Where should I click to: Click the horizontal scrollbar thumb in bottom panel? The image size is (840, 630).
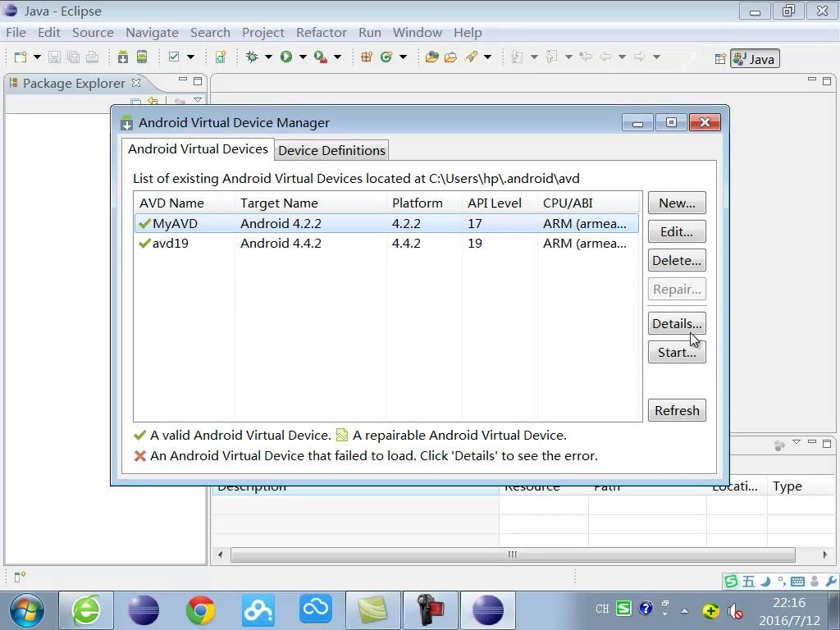pos(512,555)
